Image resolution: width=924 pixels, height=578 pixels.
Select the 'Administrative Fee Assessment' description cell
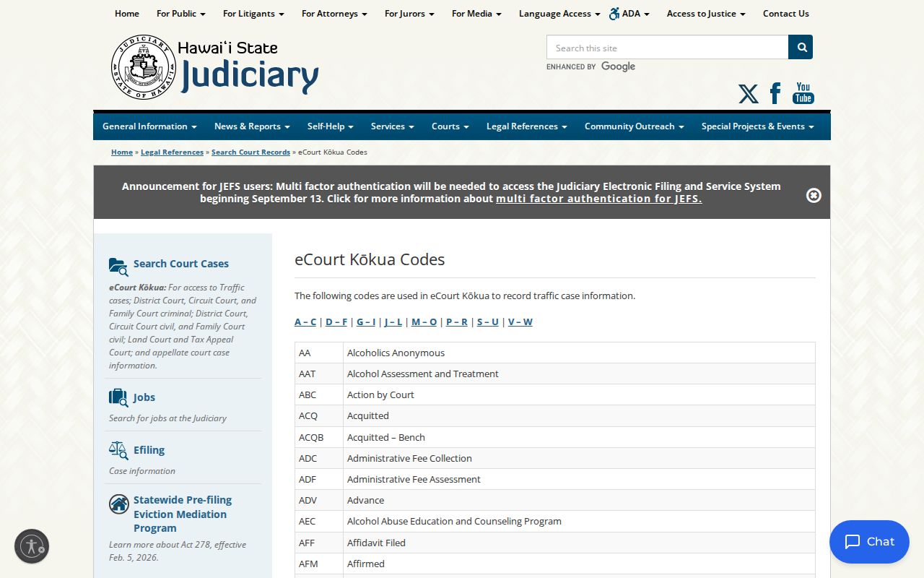[x=579, y=479]
